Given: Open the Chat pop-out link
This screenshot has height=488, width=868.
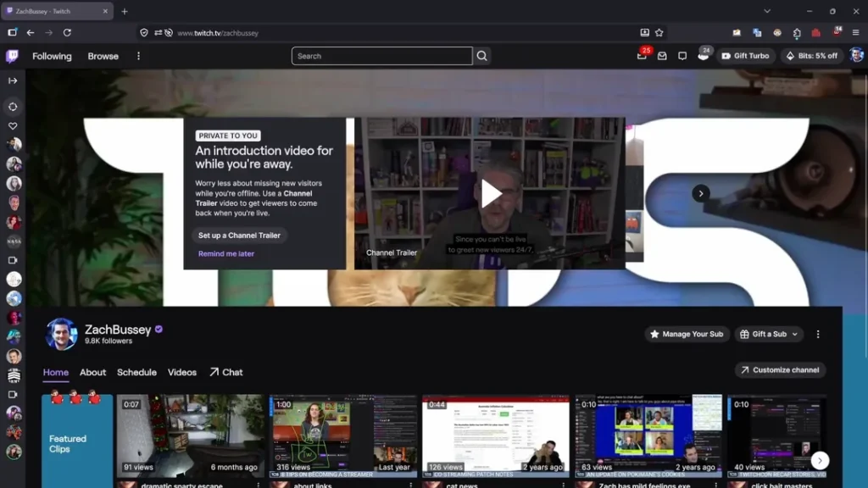Looking at the screenshot, I should [x=225, y=373].
